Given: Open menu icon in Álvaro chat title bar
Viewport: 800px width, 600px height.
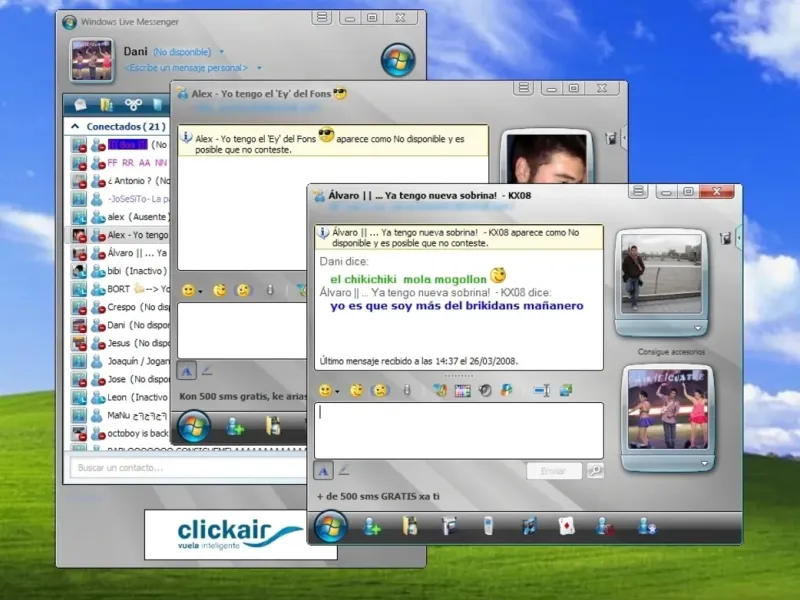Looking at the screenshot, I should [638, 192].
